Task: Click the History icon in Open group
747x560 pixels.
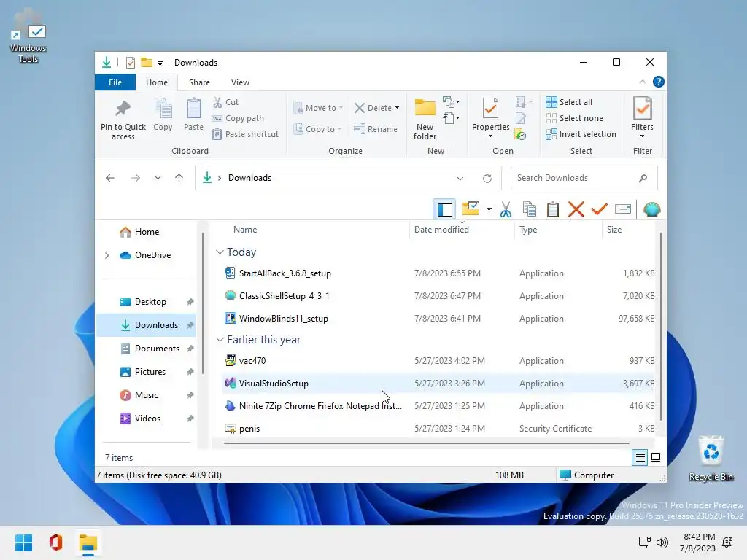Action: pyautogui.click(x=520, y=135)
